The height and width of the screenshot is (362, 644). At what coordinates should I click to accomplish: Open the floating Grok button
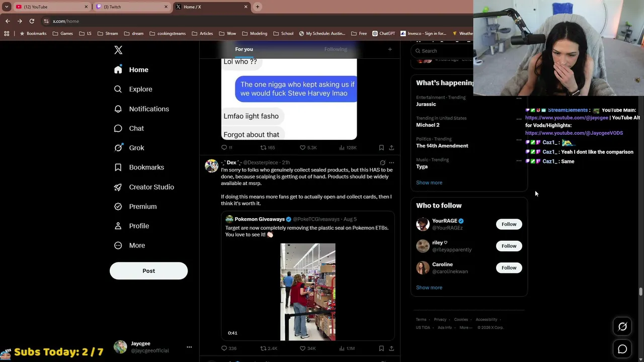coord(622,327)
